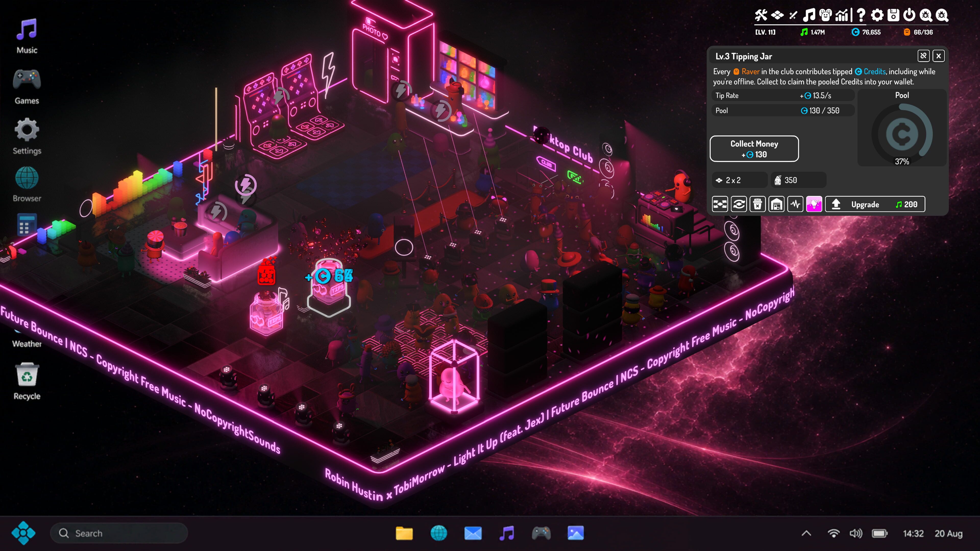This screenshot has width=980, height=551.
Task: Open the ravers crowd icon
Action: pyautogui.click(x=826, y=15)
